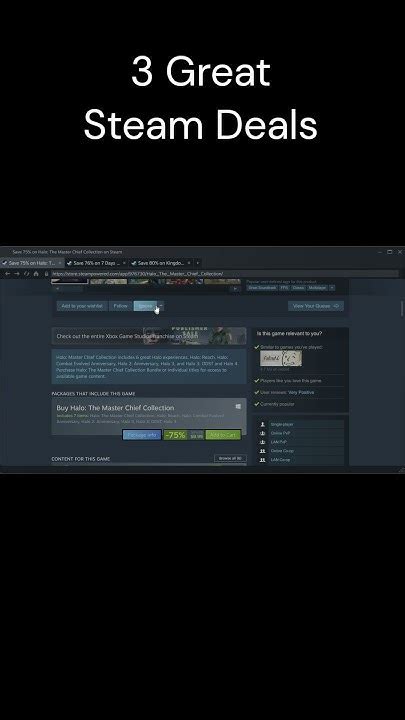Viewport: 405px width, 720px height.
Task: Open a new browser tab
Action: click(x=198, y=263)
